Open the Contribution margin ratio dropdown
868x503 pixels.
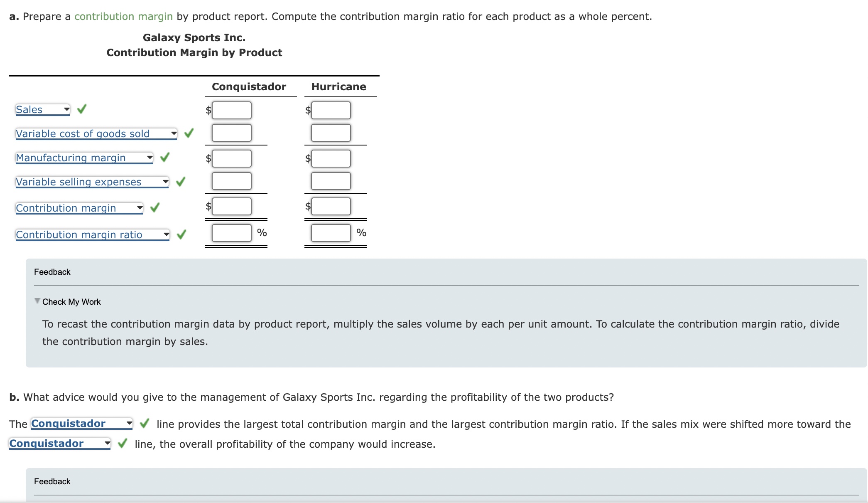coord(167,234)
